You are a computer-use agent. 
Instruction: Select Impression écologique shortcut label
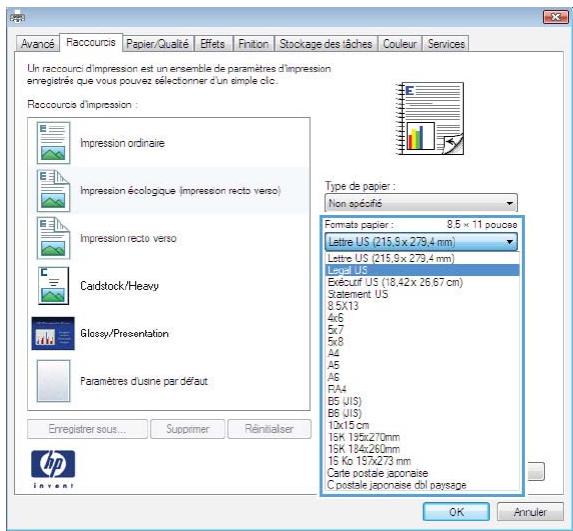pyautogui.click(x=180, y=191)
